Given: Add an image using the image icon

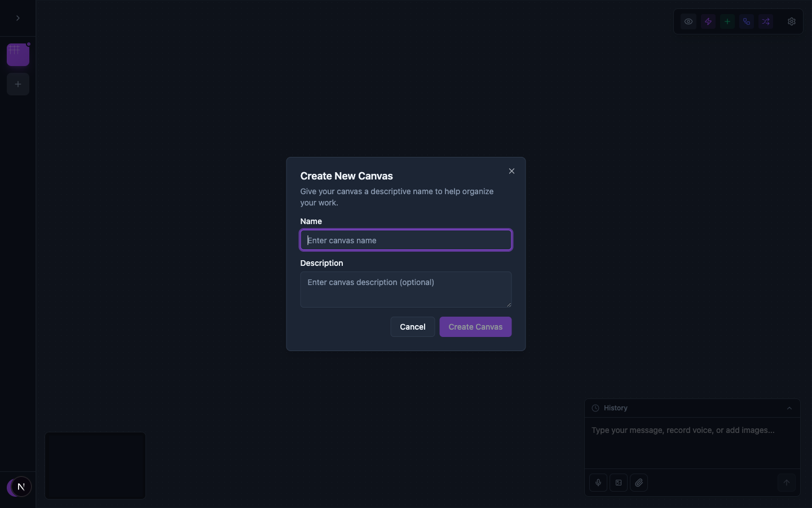Looking at the screenshot, I should (618, 483).
